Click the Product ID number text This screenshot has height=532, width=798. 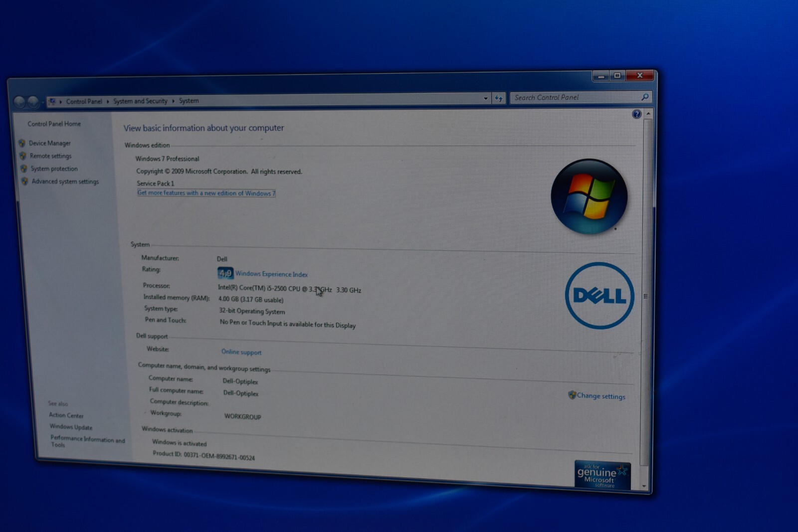coord(203,455)
